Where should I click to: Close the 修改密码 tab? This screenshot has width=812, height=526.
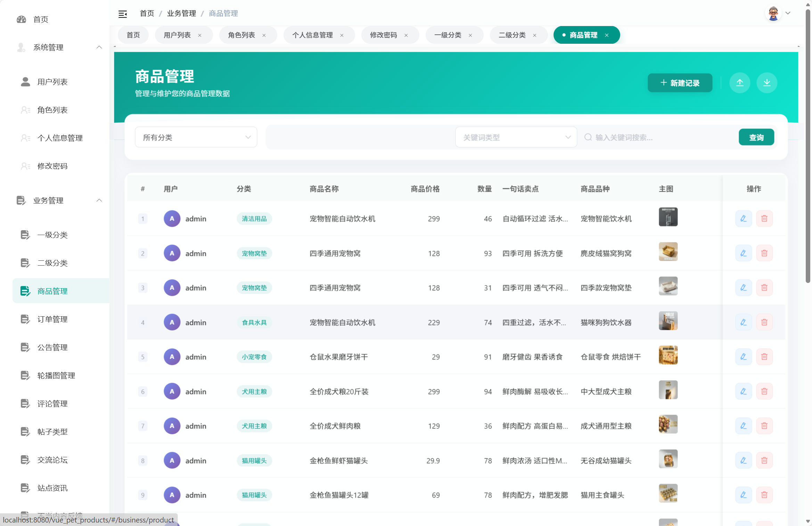[406, 35]
